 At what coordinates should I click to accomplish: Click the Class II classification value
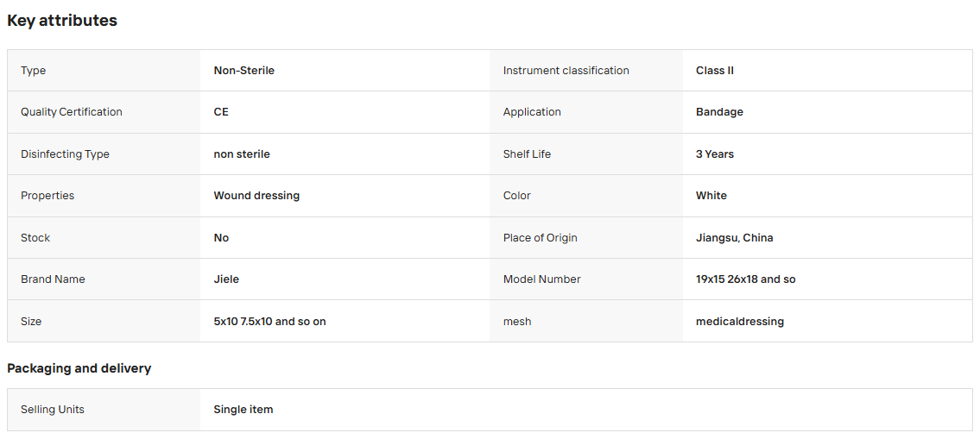(x=714, y=71)
